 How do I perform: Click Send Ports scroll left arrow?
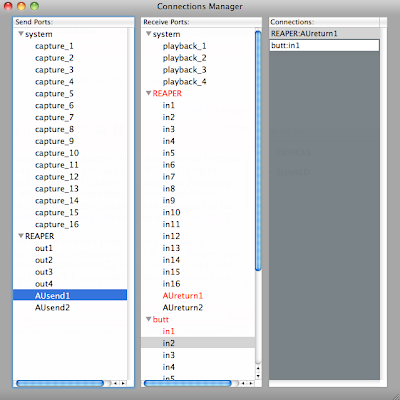click(115, 383)
